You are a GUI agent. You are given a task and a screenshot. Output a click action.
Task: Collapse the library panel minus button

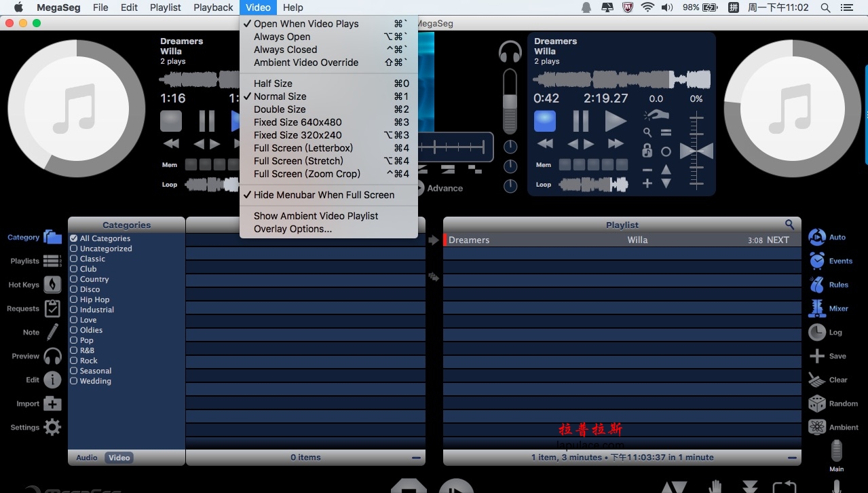(x=416, y=458)
